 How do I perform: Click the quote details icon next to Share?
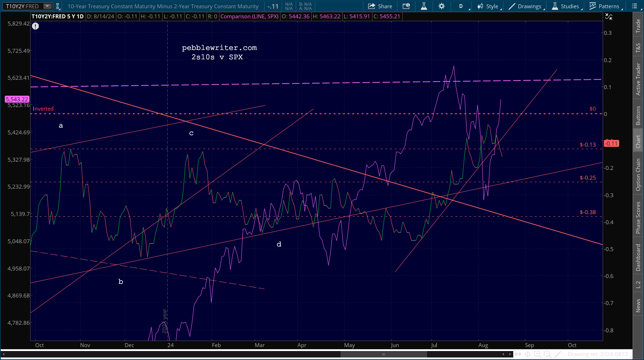click(x=406, y=6)
